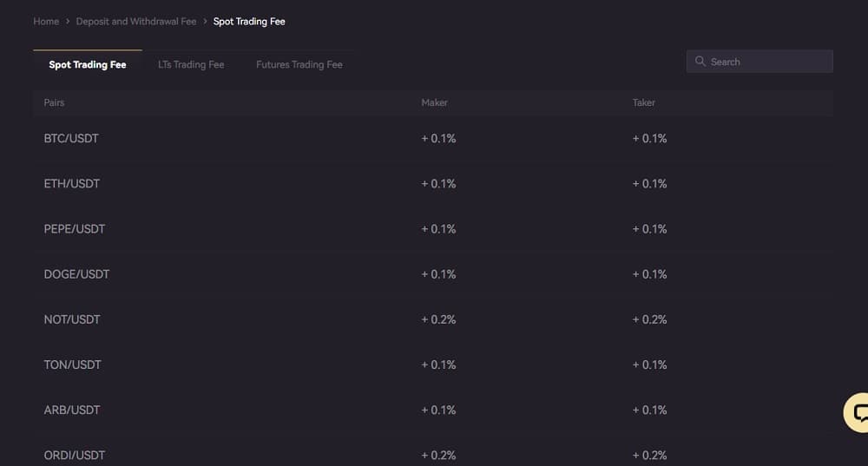This screenshot has width=868, height=466.
Task: Click the PEPE/USDT trading pair
Action: (74, 229)
